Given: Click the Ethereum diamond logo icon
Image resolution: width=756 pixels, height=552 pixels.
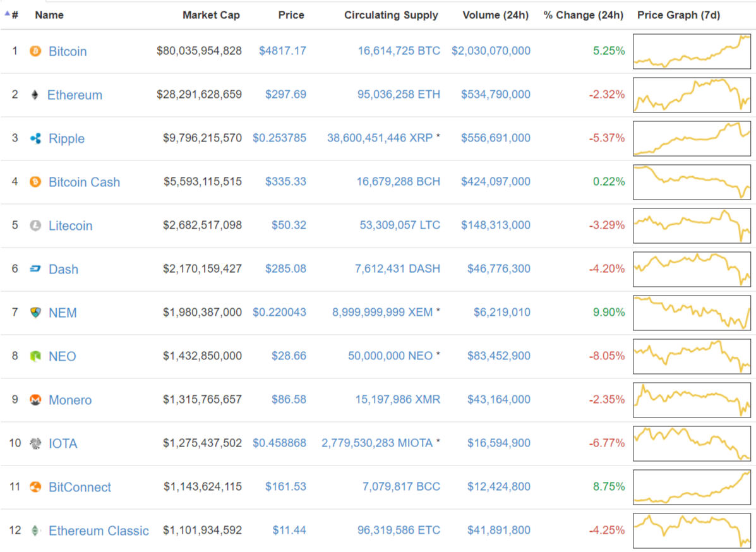Looking at the screenshot, I should (x=35, y=95).
